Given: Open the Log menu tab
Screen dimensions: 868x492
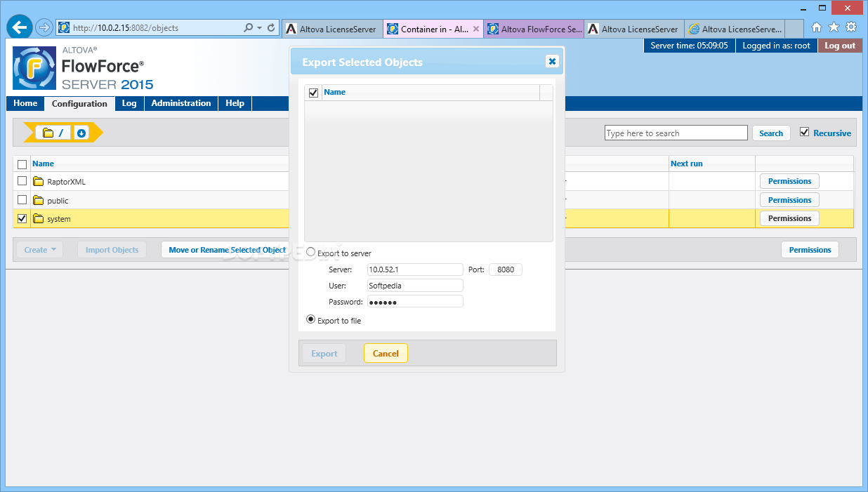Looking at the screenshot, I should [x=129, y=103].
